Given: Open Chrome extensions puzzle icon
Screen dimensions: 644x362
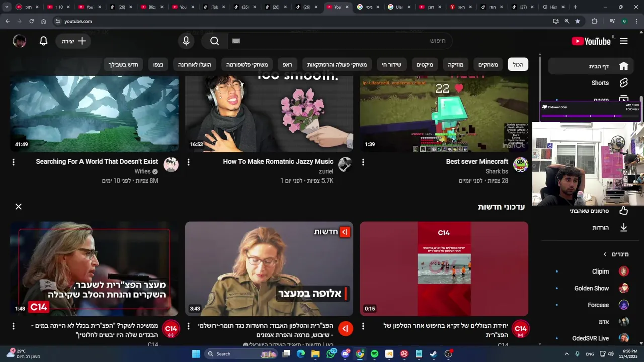Looking at the screenshot, I should pyautogui.click(x=595, y=21).
